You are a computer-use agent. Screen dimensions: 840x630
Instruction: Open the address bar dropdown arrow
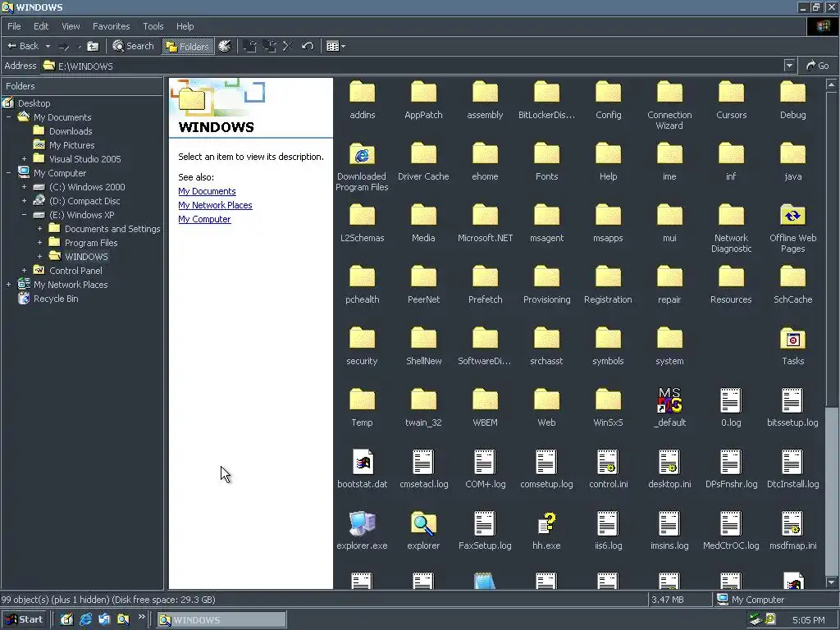(x=789, y=66)
